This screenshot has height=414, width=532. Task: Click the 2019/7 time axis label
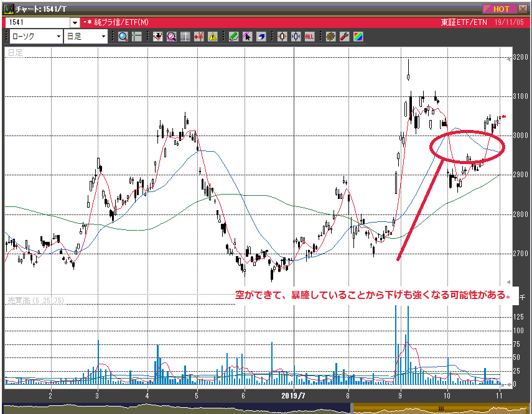pos(294,396)
